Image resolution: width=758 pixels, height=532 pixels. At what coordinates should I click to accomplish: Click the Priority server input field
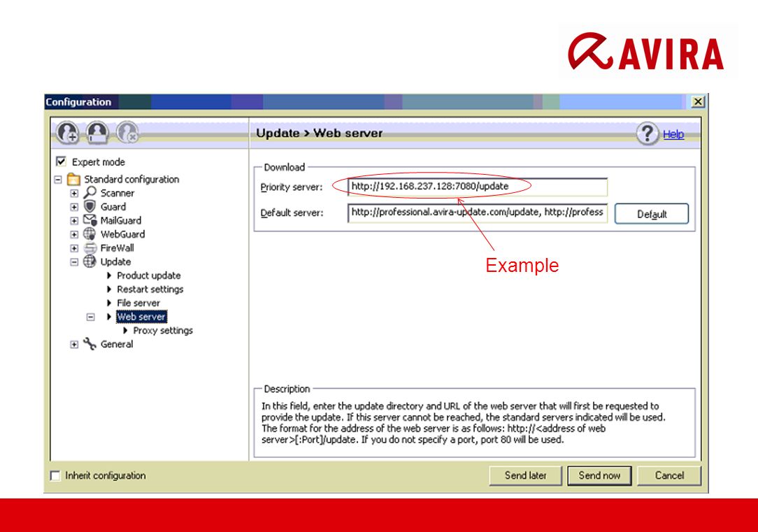coord(477,187)
